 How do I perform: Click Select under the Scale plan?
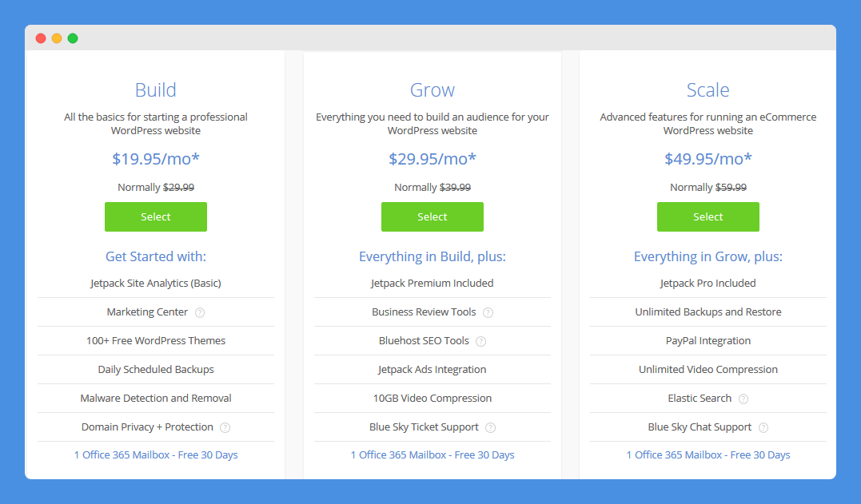point(708,216)
